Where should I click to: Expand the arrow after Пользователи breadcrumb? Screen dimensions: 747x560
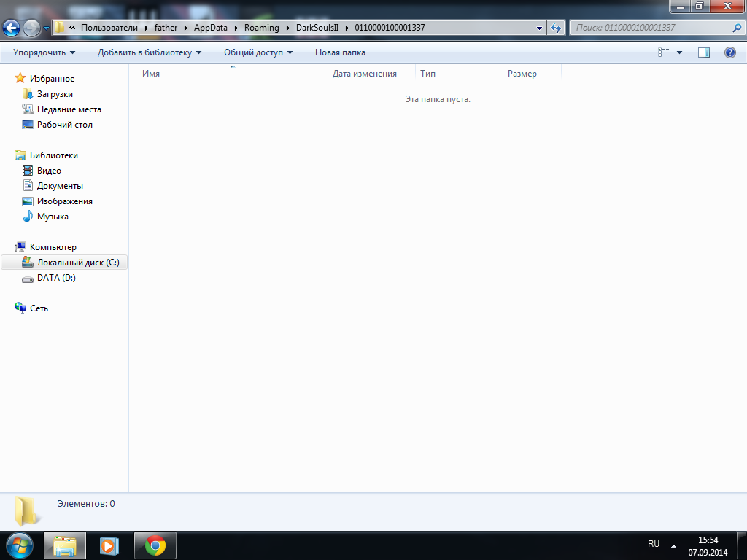coord(146,28)
